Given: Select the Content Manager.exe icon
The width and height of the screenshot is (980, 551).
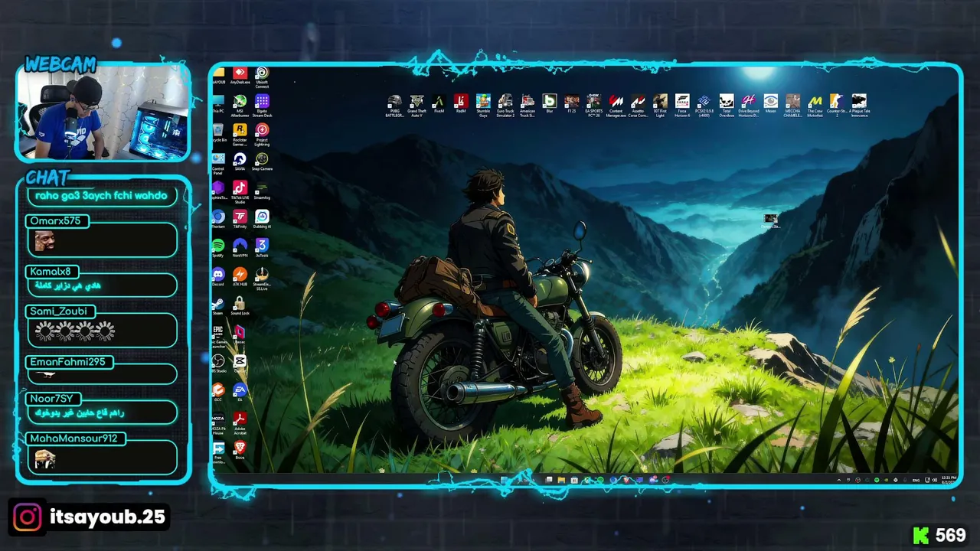Looking at the screenshot, I should [x=616, y=106].
